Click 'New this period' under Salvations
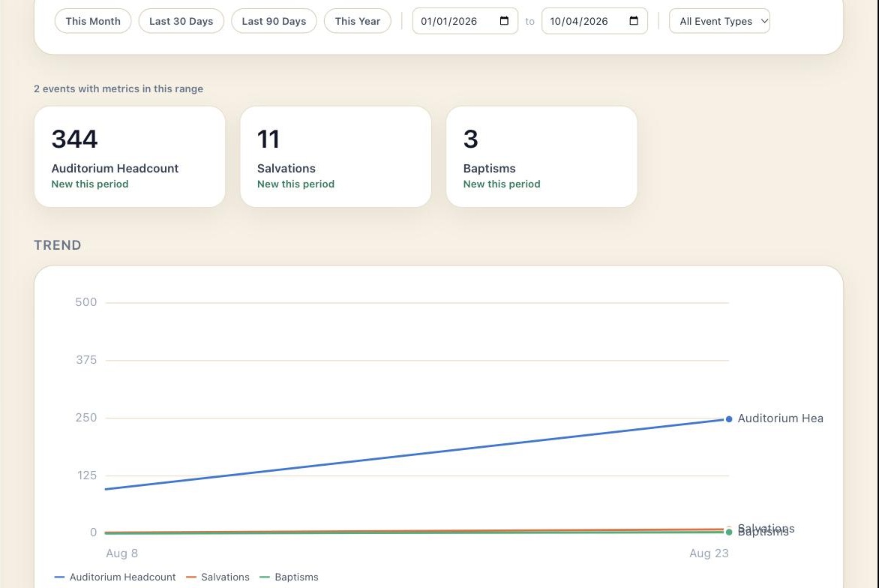Image resolution: width=879 pixels, height=588 pixels. pos(295,184)
